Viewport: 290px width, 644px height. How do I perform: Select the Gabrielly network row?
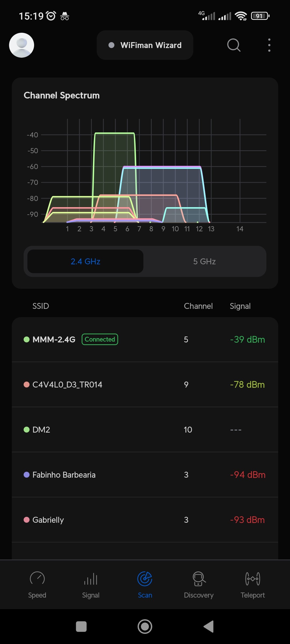pos(145,520)
